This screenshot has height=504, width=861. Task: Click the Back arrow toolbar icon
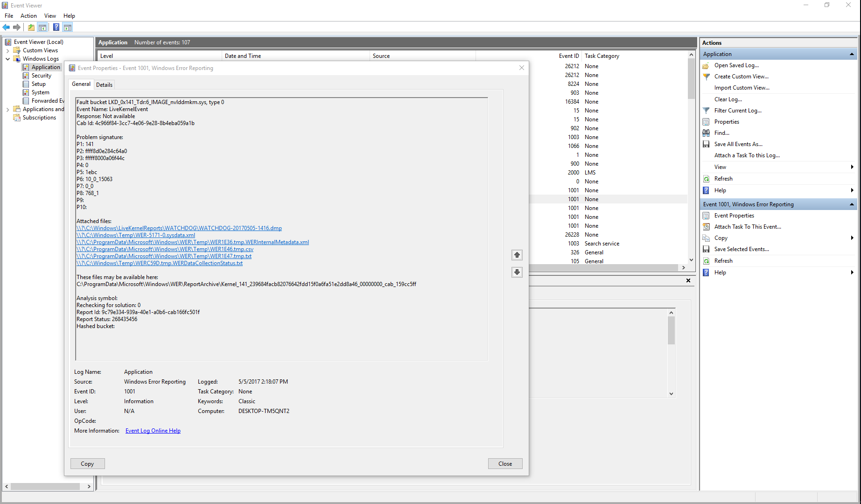pos(6,27)
